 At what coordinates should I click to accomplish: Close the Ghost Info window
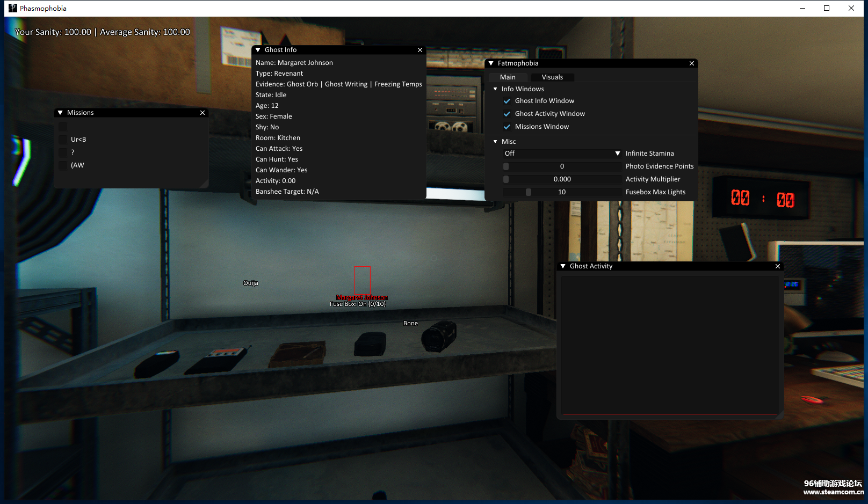tap(420, 50)
